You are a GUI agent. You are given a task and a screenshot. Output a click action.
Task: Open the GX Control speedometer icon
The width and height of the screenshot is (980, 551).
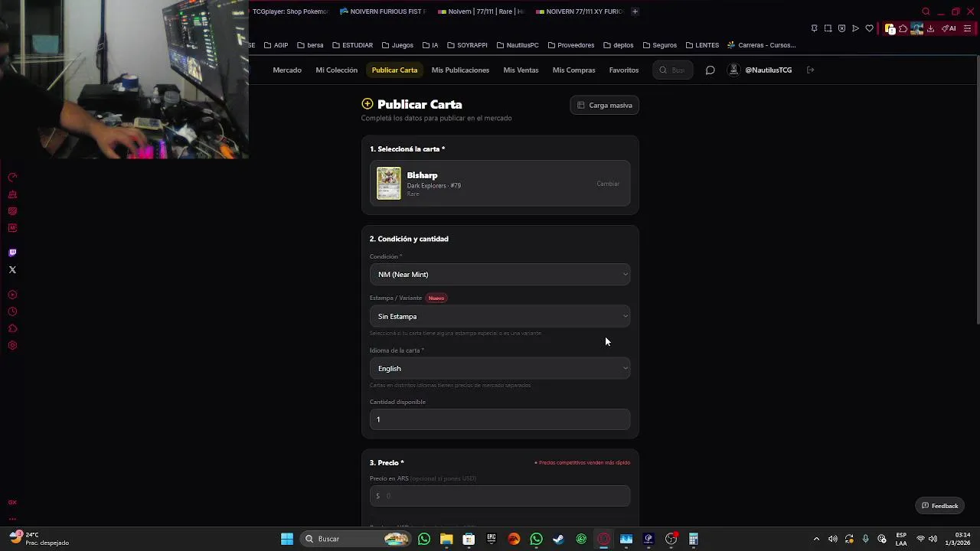pos(12,178)
